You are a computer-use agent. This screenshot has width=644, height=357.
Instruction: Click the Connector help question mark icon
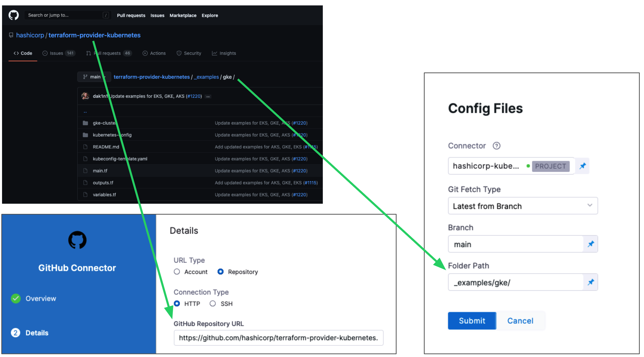coord(496,146)
